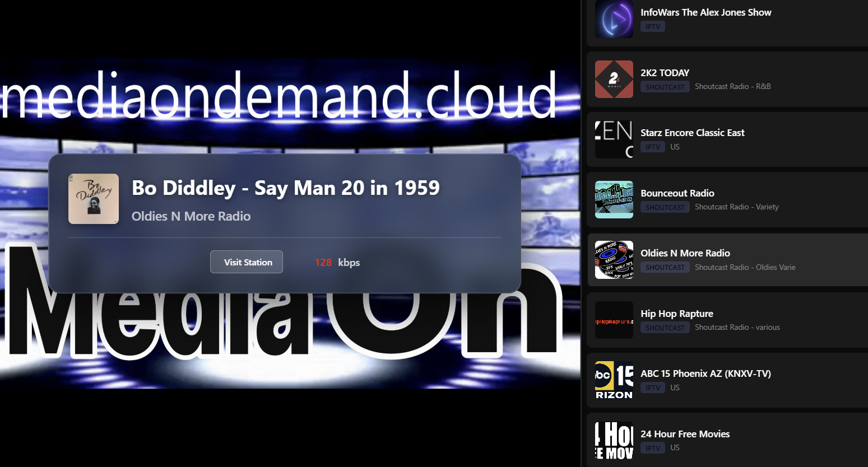Image resolution: width=868 pixels, height=467 pixels.
Task: Select 24 Hour Free Movies channel title
Action: [685, 434]
